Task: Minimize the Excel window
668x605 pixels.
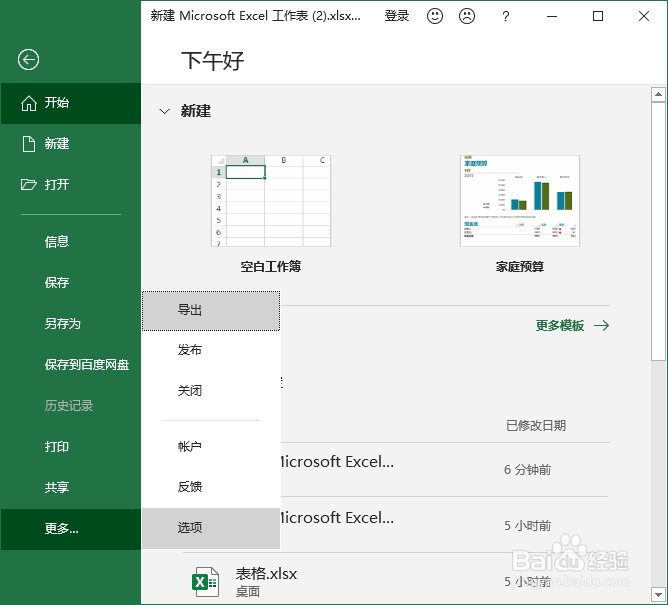Action: [x=552, y=16]
